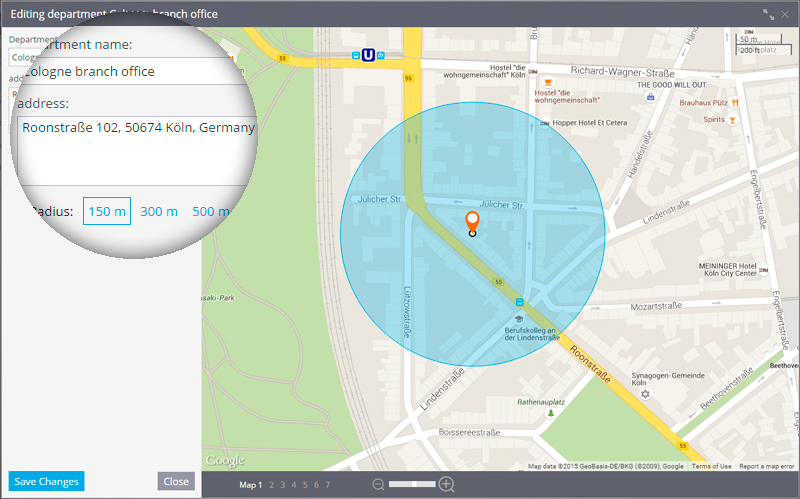Switch to map 6
Screen dimensions: 800x499
click(316, 485)
